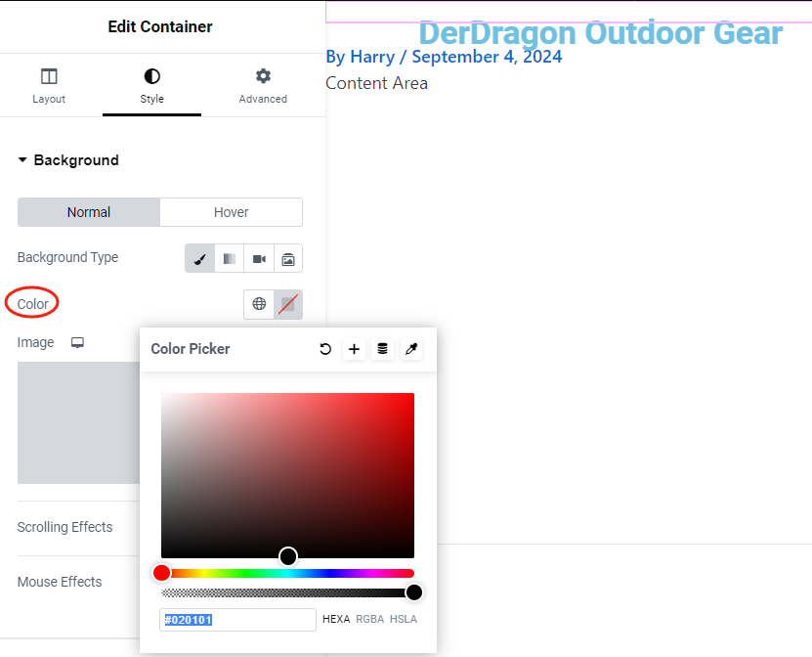This screenshot has width=812, height=657.
Task: Pick the slideshow background type icon
Action: click(x=288, y=258)
